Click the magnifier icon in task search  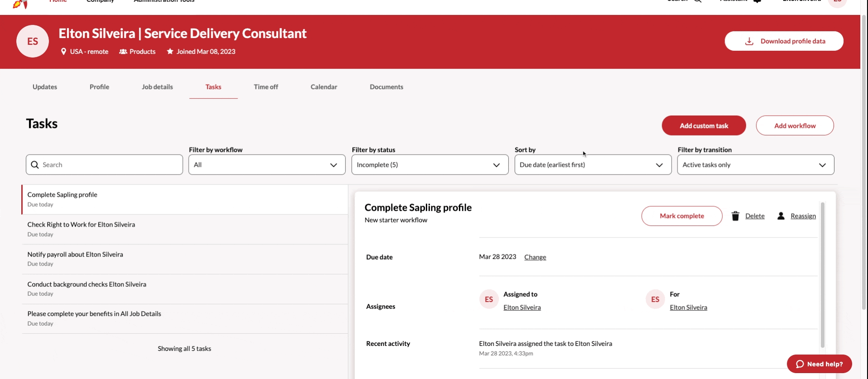pyautogui.click(x=35, y=165)
